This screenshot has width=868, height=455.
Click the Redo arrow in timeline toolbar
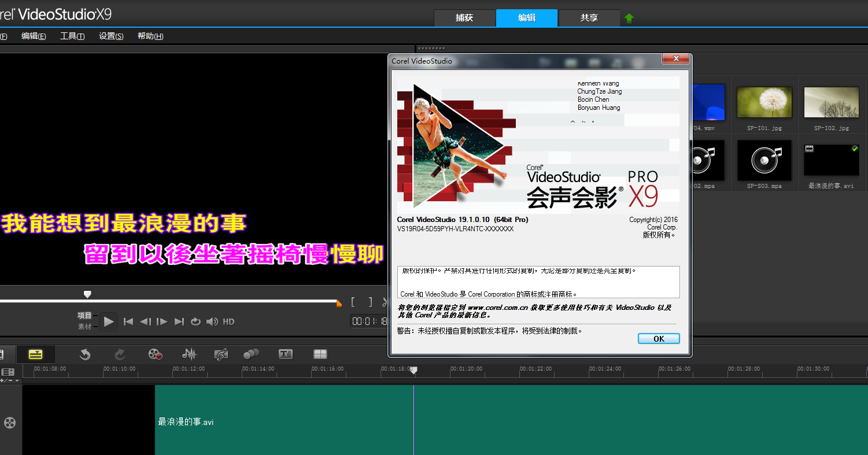(x=120, y=354)
